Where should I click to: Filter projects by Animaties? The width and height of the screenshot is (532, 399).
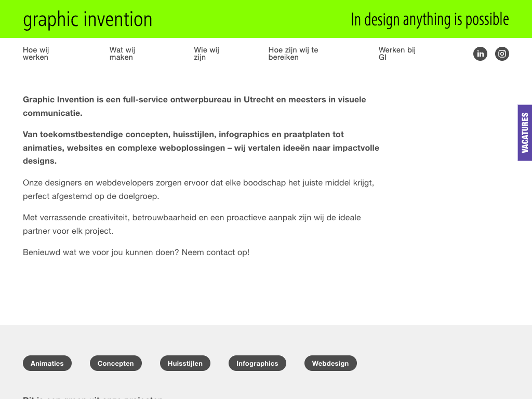(x=47, y=363)
